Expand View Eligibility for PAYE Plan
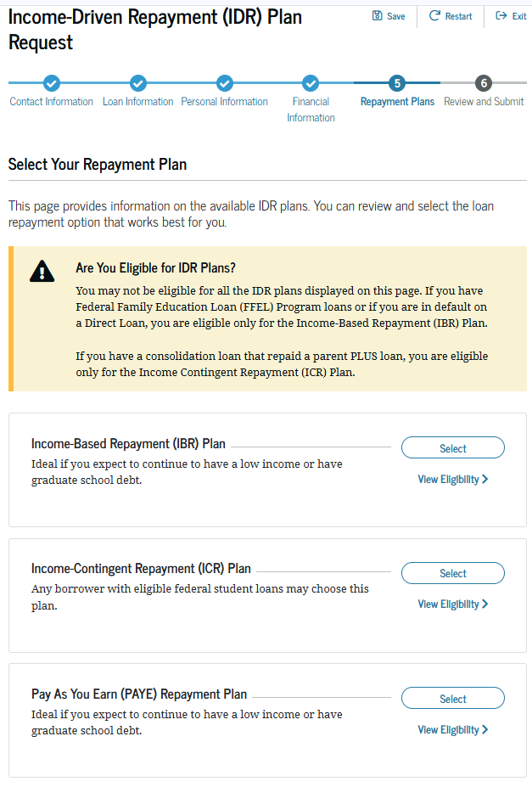Image resolution: width=532 pixels, height=787 pixels. pos(452,729)
